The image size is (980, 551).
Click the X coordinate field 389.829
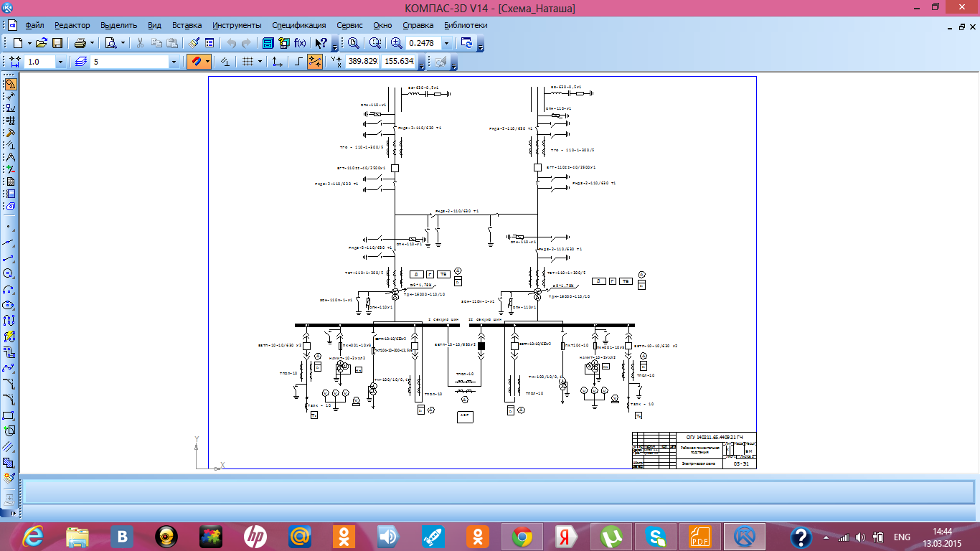(x=362, y=62)
